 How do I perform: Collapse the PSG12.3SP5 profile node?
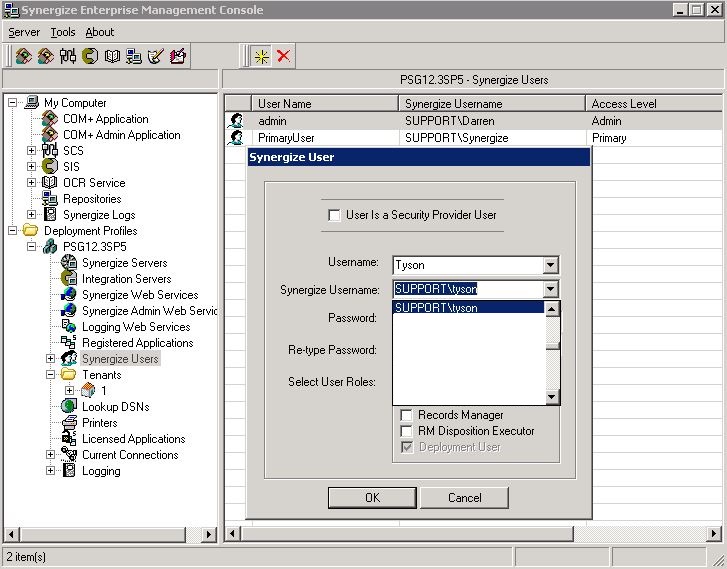click(x=32, y=247)
